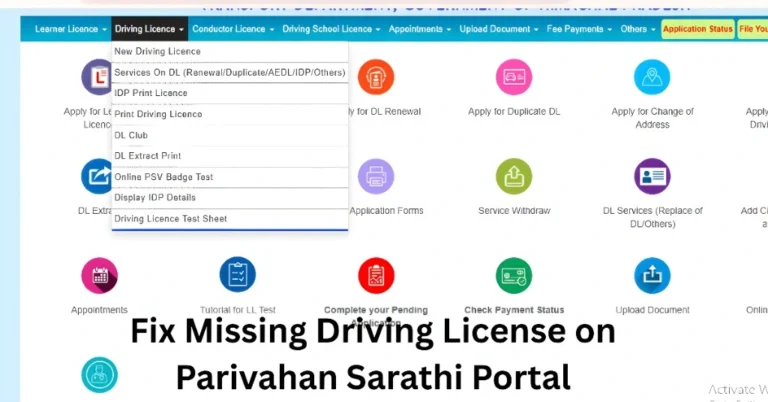Choose DL Extract Print menu item
768x402 pixels.
[x=230, y=156]
